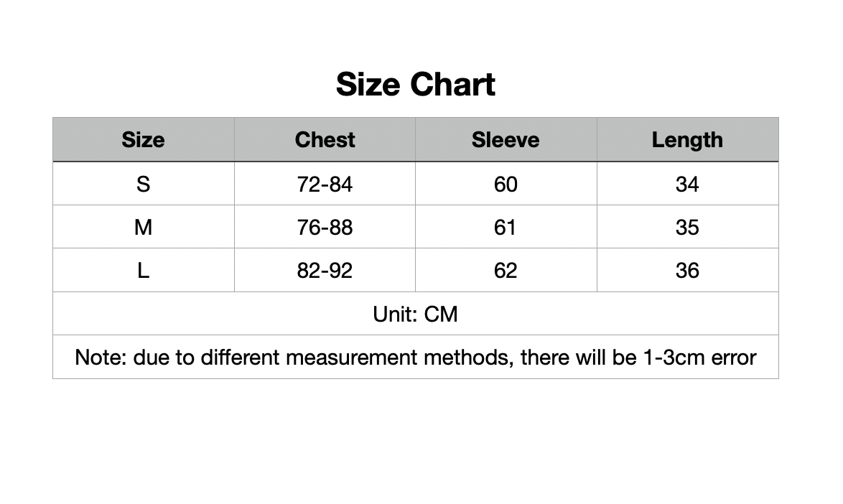Select the M size cell
843x504 pixels.
[143, 228]
